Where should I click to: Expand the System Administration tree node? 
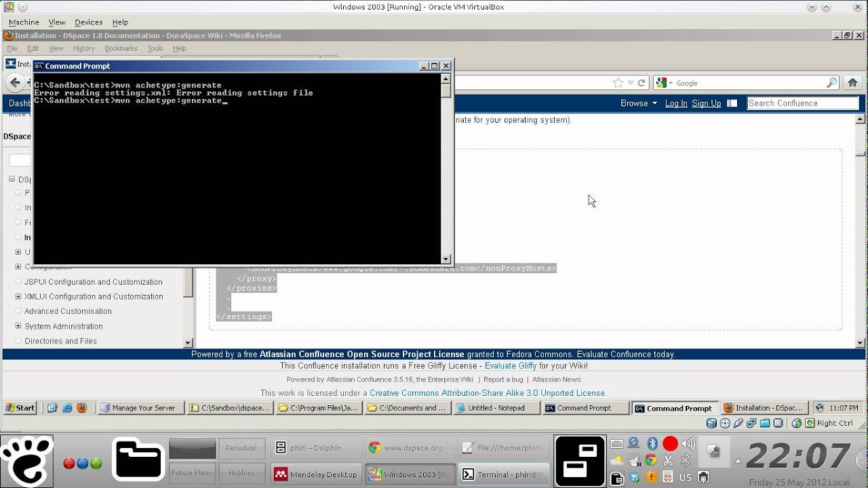[x=18, y=326]
